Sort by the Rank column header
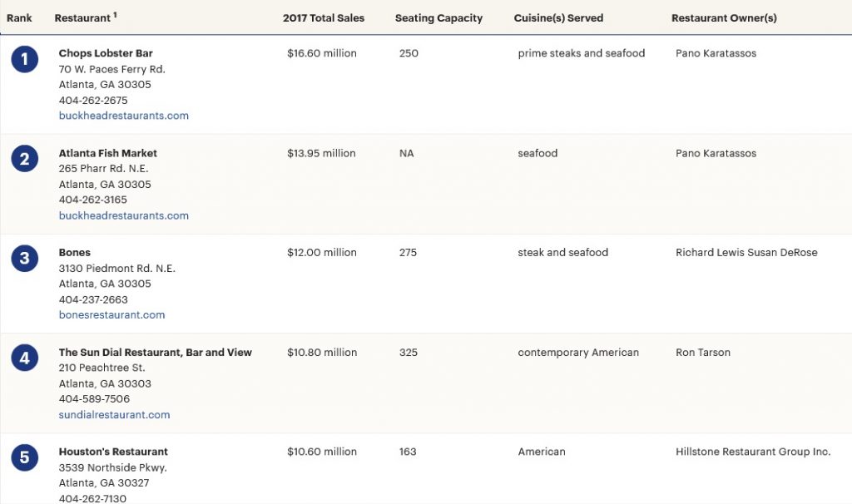Screen dimensions: 852x504 click(x=19, y=18)
